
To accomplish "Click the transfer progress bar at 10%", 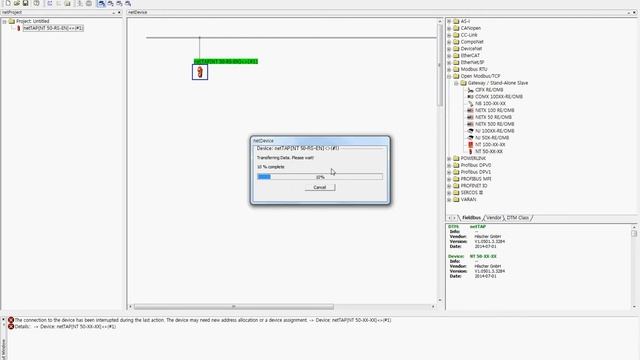I will [320, 177].
